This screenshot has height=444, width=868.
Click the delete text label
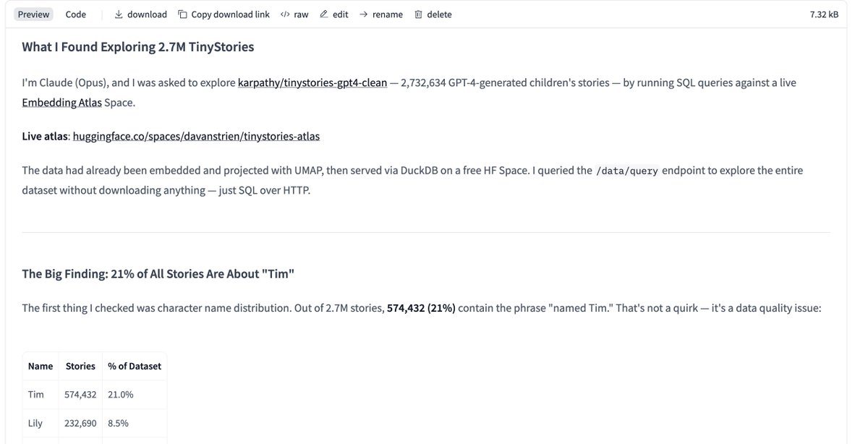pyautogui.click(x=439, y=14)
